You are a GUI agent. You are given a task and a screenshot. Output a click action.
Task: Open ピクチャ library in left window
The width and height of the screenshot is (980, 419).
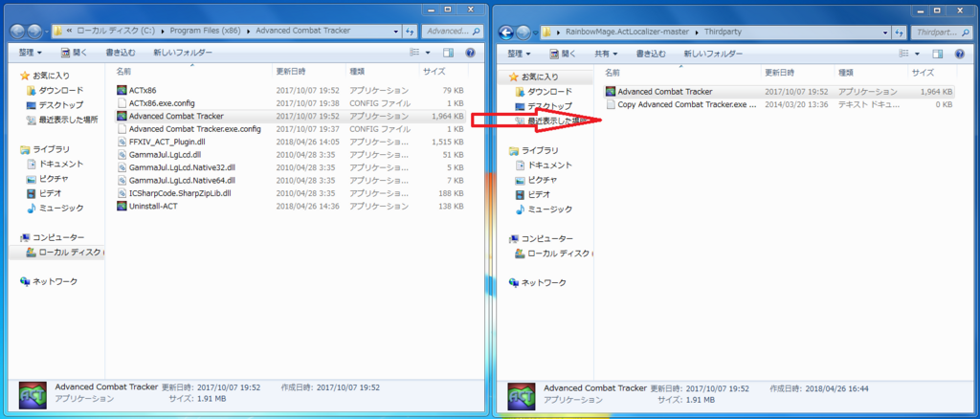point(49,179)
